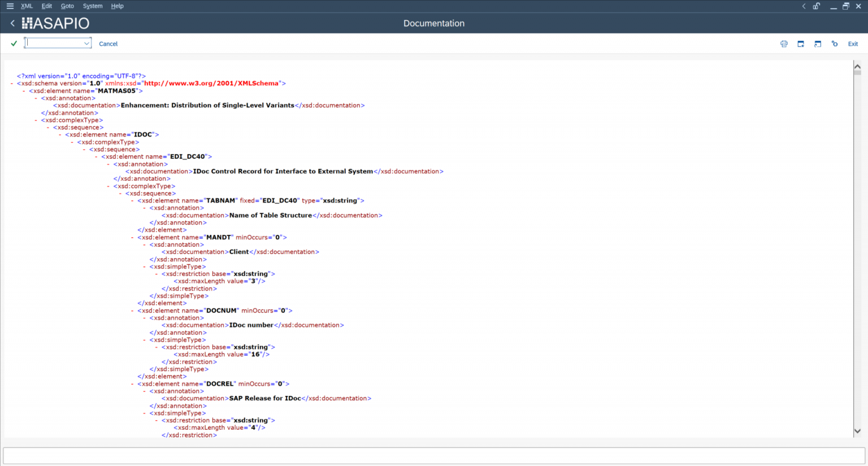Open the command field dropdown arrow
The image size is (868, 466).
tap(86, 43)
